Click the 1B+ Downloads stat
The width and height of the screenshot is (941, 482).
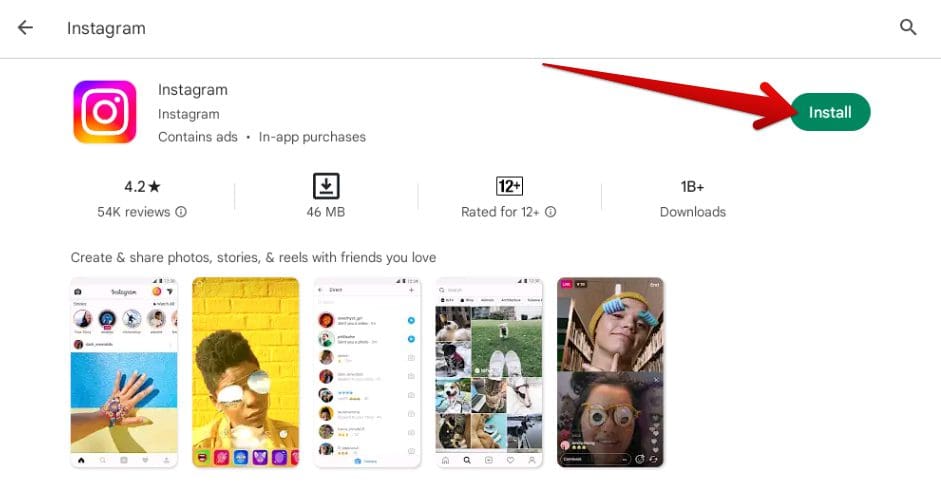693,199
